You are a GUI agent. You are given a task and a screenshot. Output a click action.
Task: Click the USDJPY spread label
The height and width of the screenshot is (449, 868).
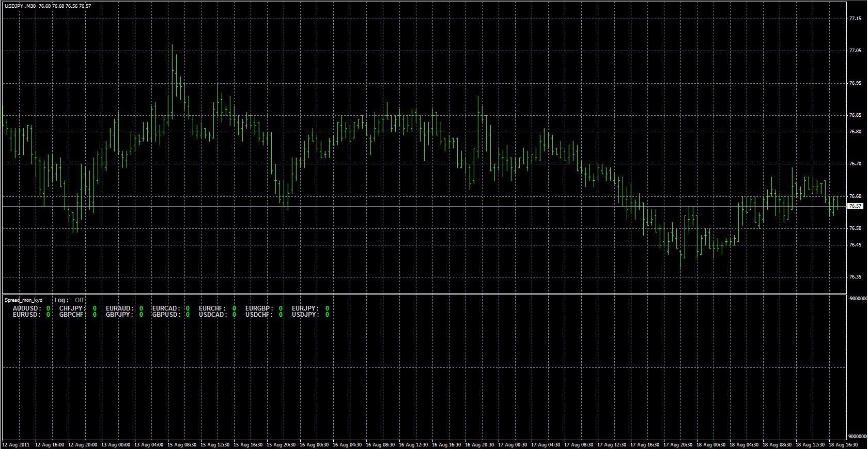305,314
